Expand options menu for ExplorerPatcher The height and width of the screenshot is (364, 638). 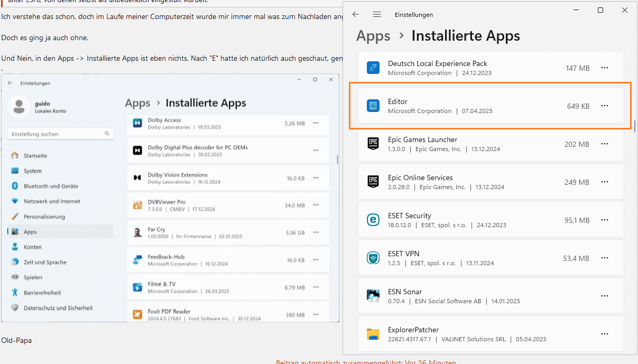pos(605,334)
